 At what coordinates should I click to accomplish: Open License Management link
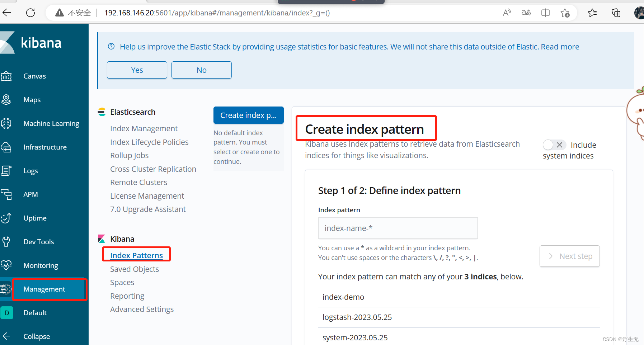click(147, 196)
